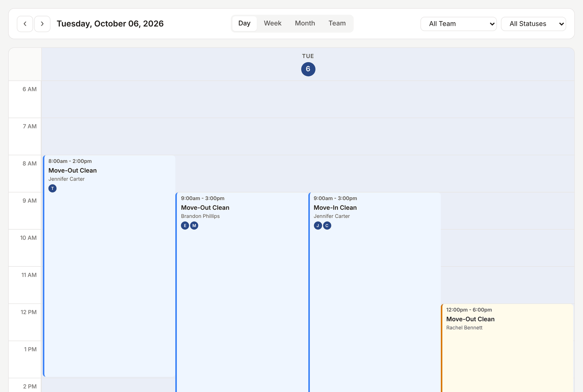Click the 7 AM time label
Image resolution: width=583 pixels, height=392 pixels.
(x=30, y=126)
